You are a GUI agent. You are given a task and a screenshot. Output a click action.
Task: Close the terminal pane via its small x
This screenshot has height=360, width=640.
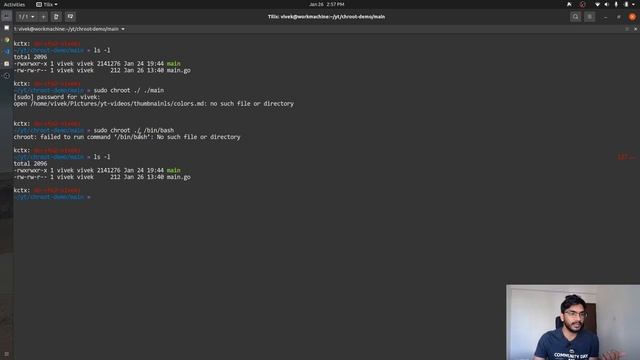coord(635,29)
